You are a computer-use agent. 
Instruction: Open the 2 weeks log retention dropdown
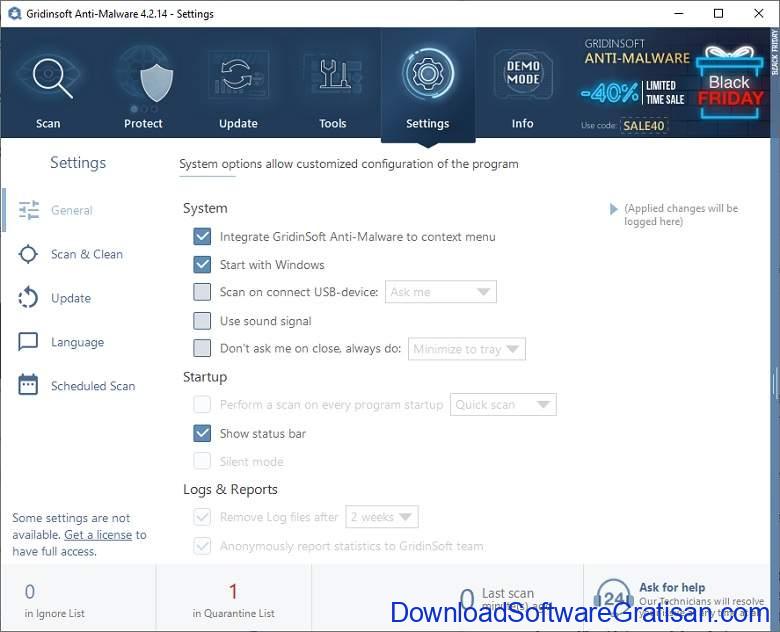[x=382, y=517]
